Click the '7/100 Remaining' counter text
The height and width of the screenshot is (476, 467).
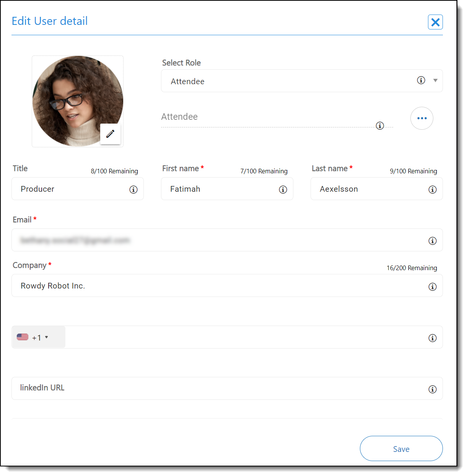click(x=264, y=171)
